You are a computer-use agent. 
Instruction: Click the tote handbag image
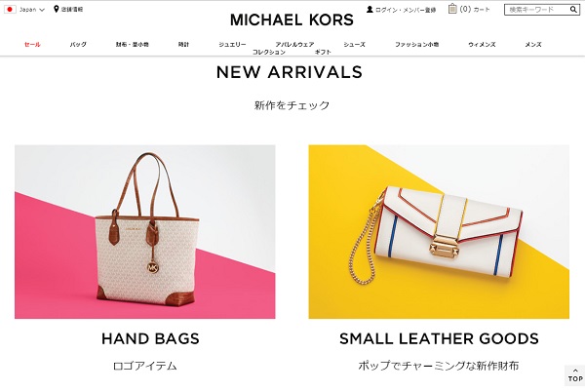(x=145, y=232)
